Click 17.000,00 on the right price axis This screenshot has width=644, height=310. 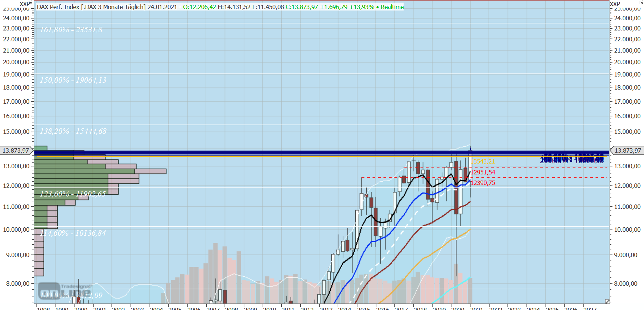[x=627, y=102]
